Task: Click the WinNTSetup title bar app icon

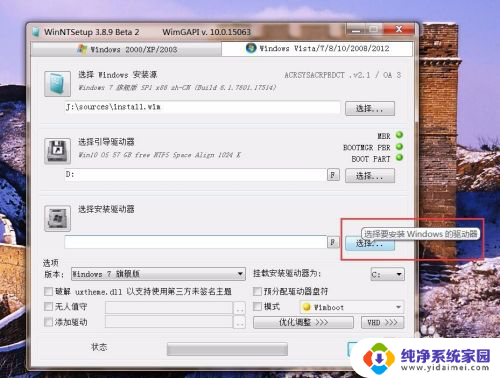Action: [36, 32]
